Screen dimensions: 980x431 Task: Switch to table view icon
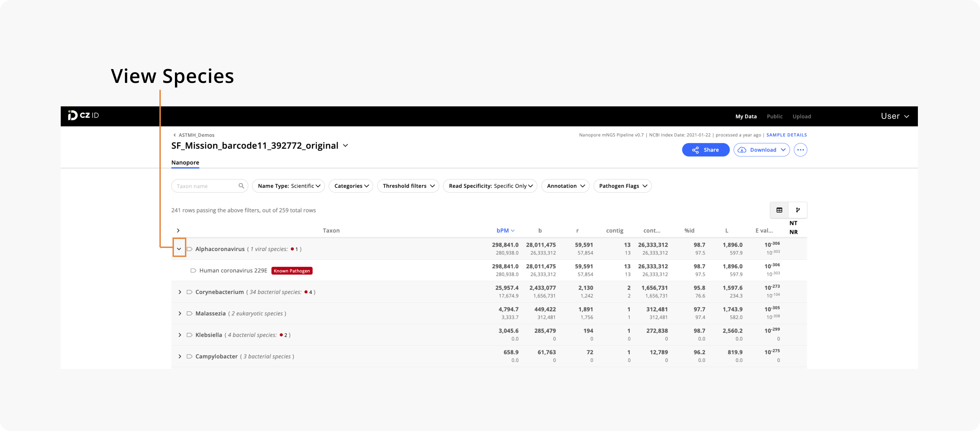pyautogui.click(x=779, y=210)
